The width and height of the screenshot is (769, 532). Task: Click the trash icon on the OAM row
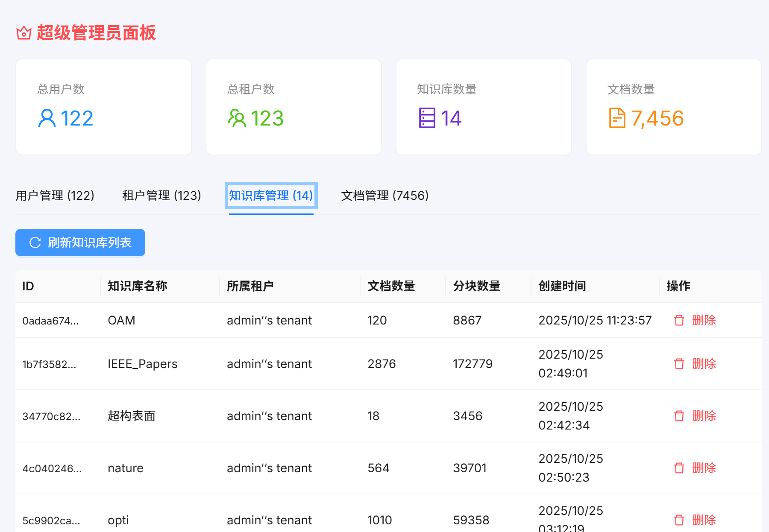679,320
